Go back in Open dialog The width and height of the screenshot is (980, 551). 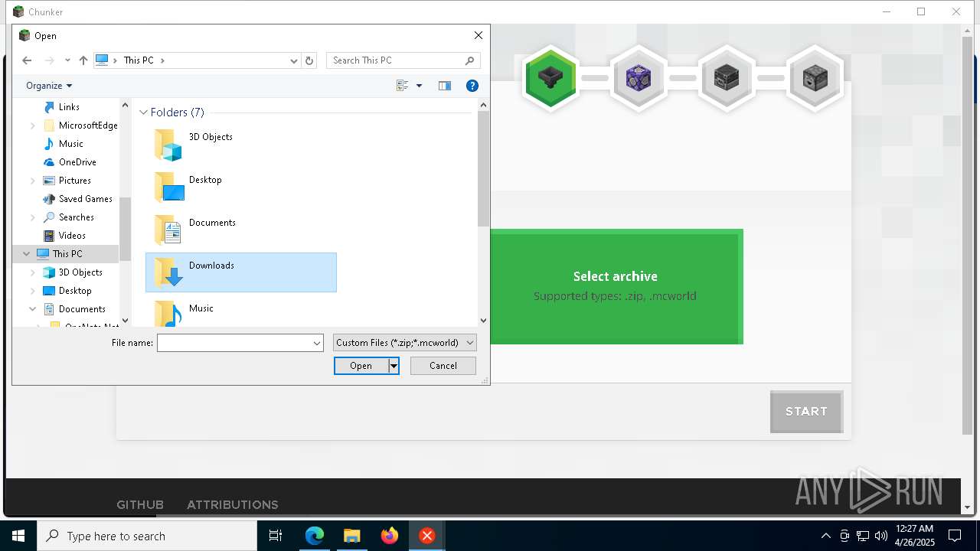(27, 60)
